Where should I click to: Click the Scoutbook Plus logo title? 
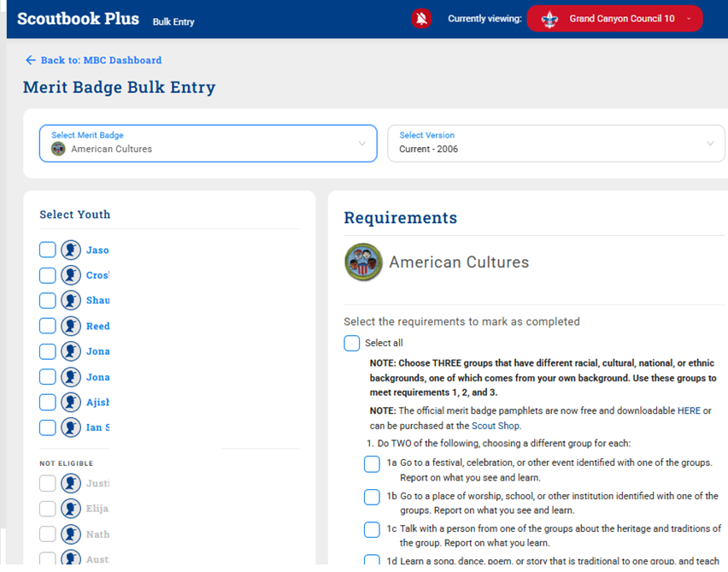[x=78, y=19]
